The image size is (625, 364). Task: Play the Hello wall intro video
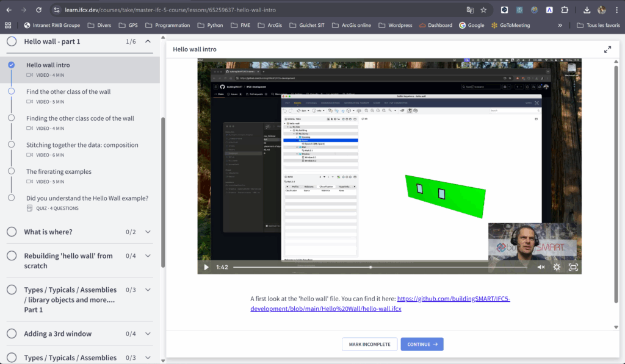pyautogui.click(x=206, y=267)
